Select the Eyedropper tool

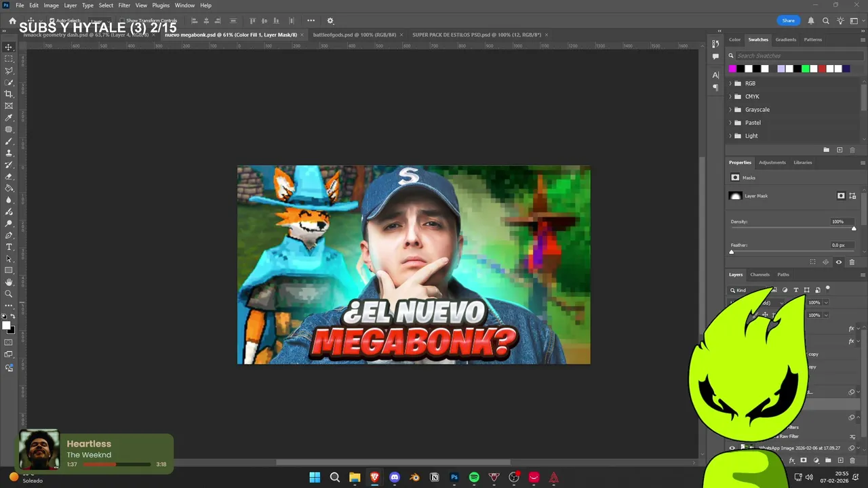(9, 118)
